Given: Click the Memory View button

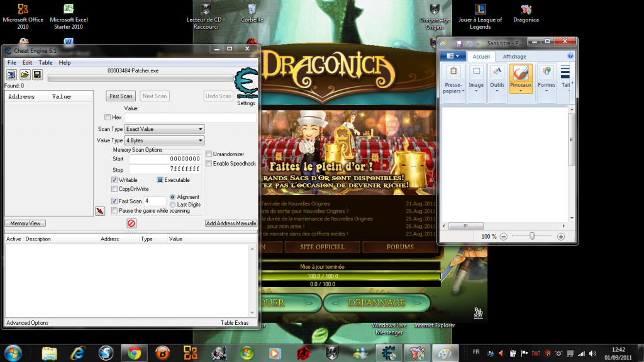Looking at the screenshot, I should click(x=25, y=223).
